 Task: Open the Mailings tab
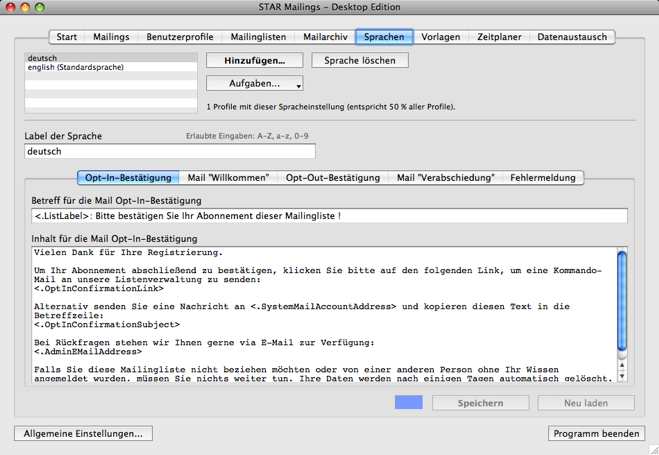point(111,37)
